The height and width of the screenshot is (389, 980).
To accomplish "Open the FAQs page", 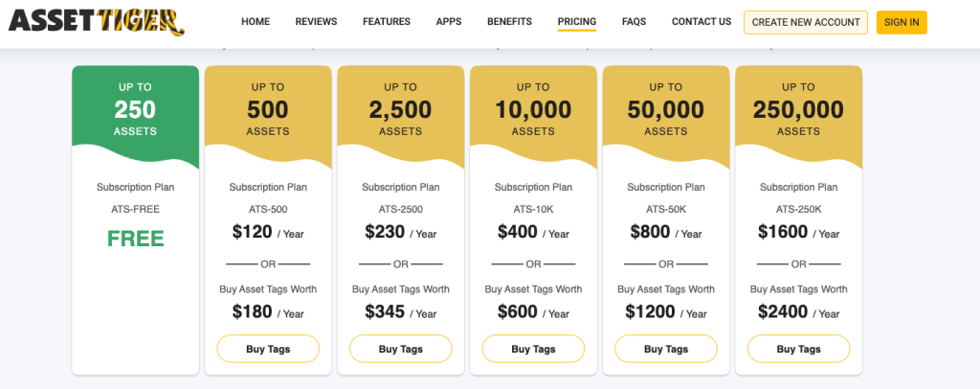I will pos(634,22).
